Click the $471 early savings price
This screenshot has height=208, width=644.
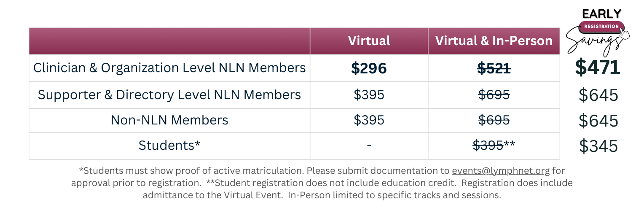pyautogui.click(x=598, y=68)
